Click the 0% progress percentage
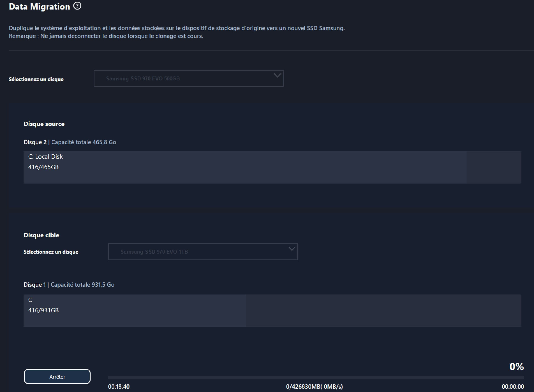 click(x=516, y=367)
